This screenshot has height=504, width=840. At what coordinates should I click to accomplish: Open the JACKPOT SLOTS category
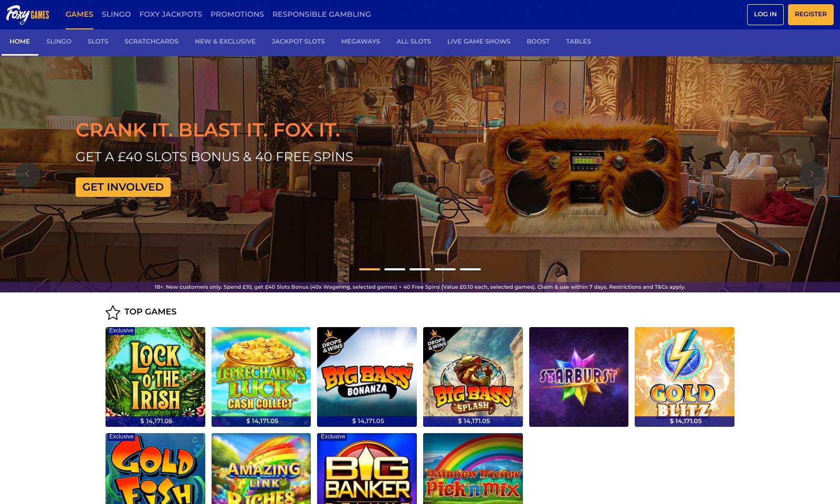point(298,41)
